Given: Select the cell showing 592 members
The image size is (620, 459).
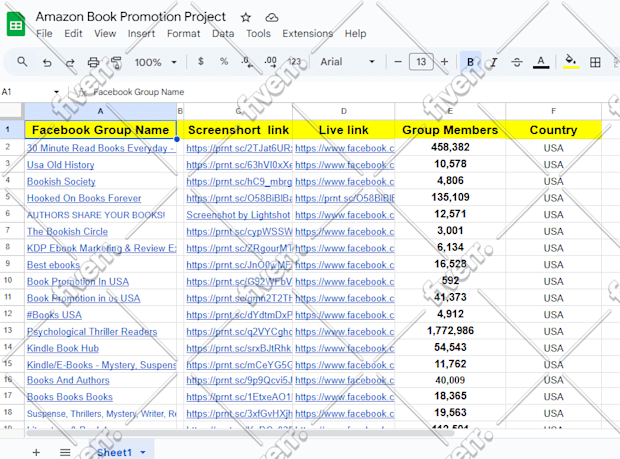Looking at the screenshot, I should click(450, 281).
